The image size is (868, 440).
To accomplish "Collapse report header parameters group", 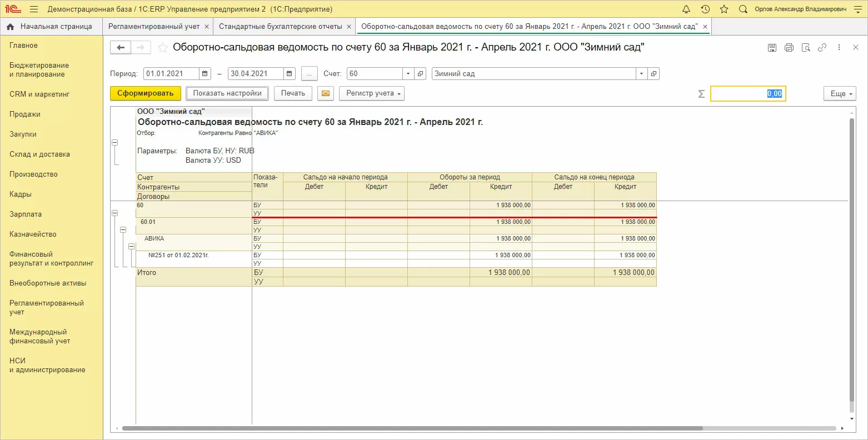I will 115,143.
